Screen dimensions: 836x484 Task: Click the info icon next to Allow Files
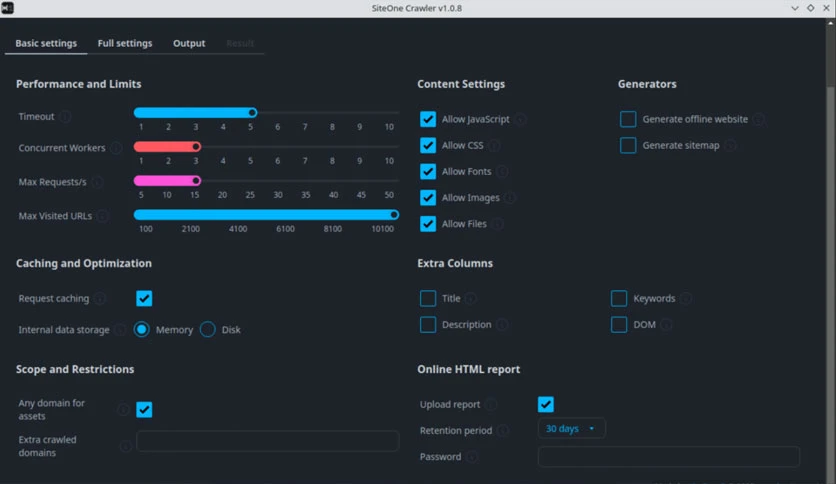pyautogui.click(x=497, y=224)
